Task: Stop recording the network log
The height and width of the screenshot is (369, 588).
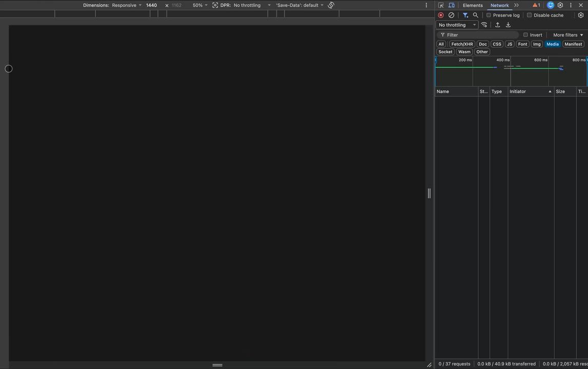Action: [441, 15]
